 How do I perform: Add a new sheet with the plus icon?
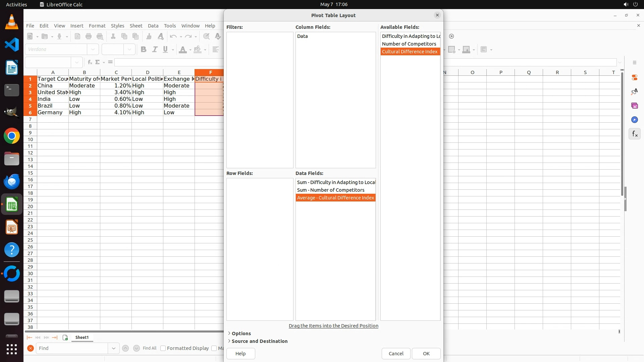pos(65,338)
